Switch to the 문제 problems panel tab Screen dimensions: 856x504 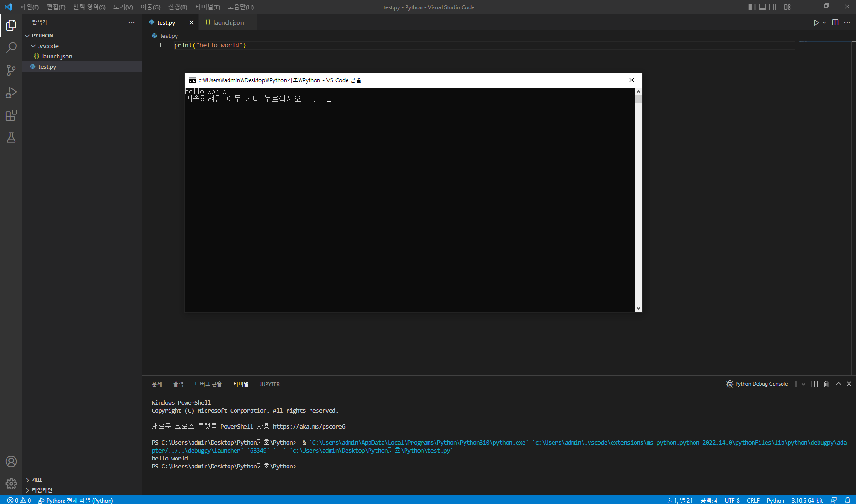(157, 384)
